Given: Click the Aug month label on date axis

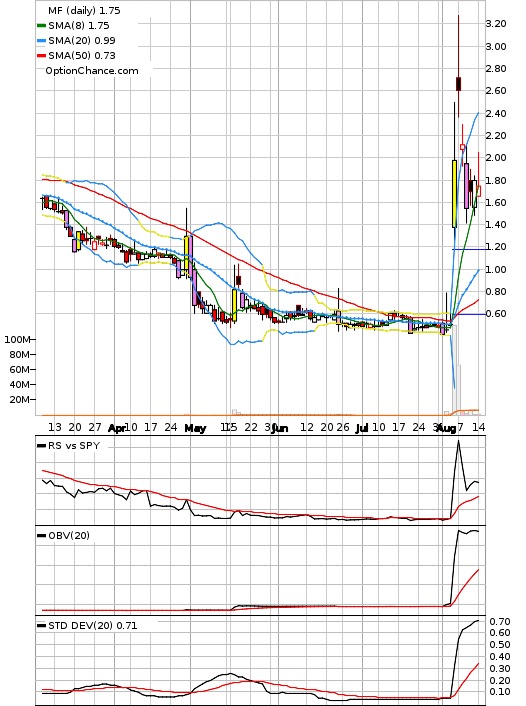Looking at the screenshot, I should click(447, 428).
